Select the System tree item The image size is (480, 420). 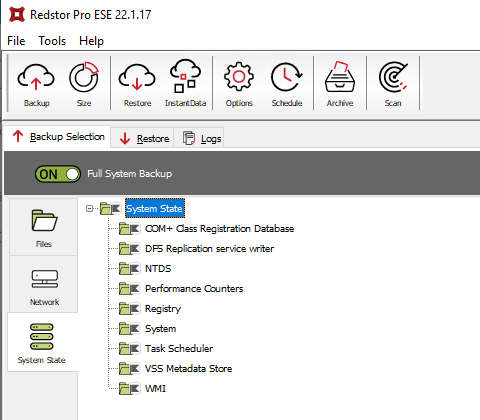[x=160, y=329]
